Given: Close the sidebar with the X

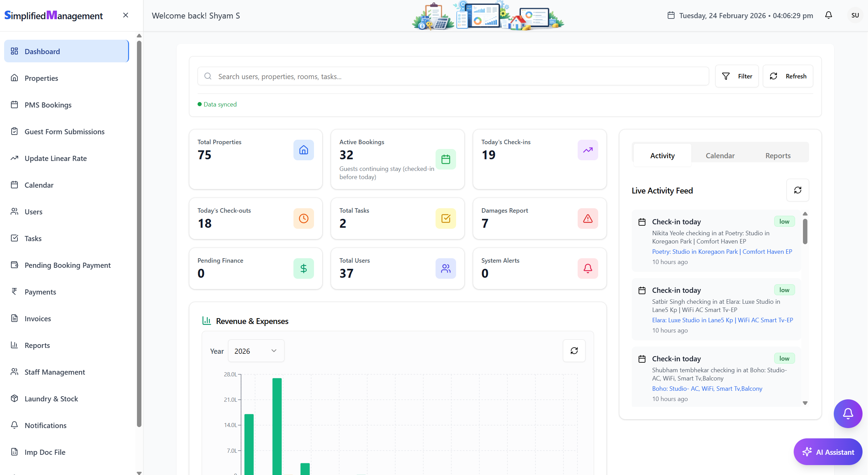Looking at the screenshot, I should pyautogui.click(x=126, y=15).
